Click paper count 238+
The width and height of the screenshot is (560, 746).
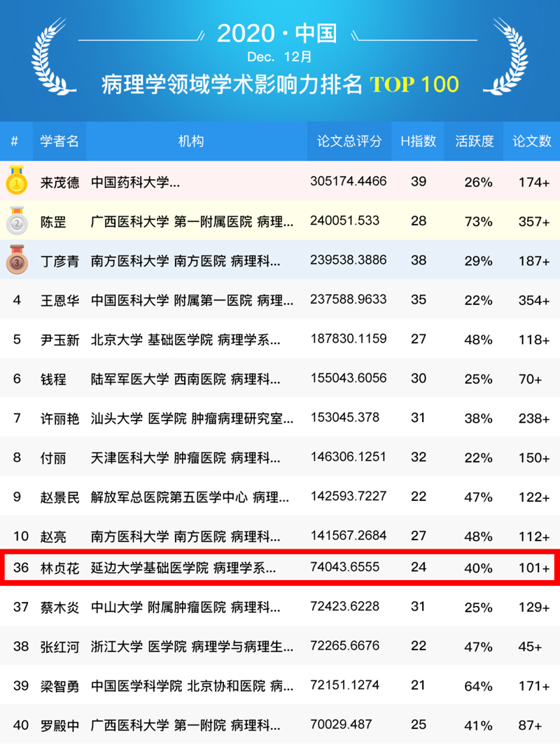click(x=534, y=418)
